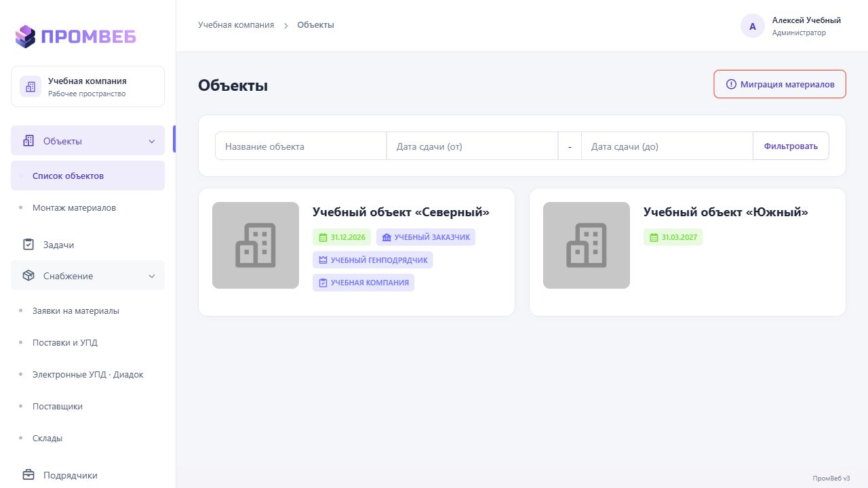The image size is (868, 488).
Task: Open the Подрядчики menu item
Action: pyautogui.click(x=87, y=475)
